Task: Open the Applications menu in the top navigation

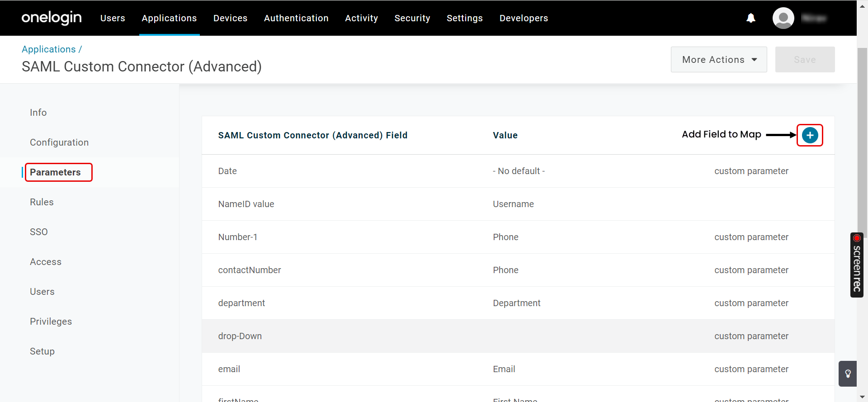Action: pos(169,18)
